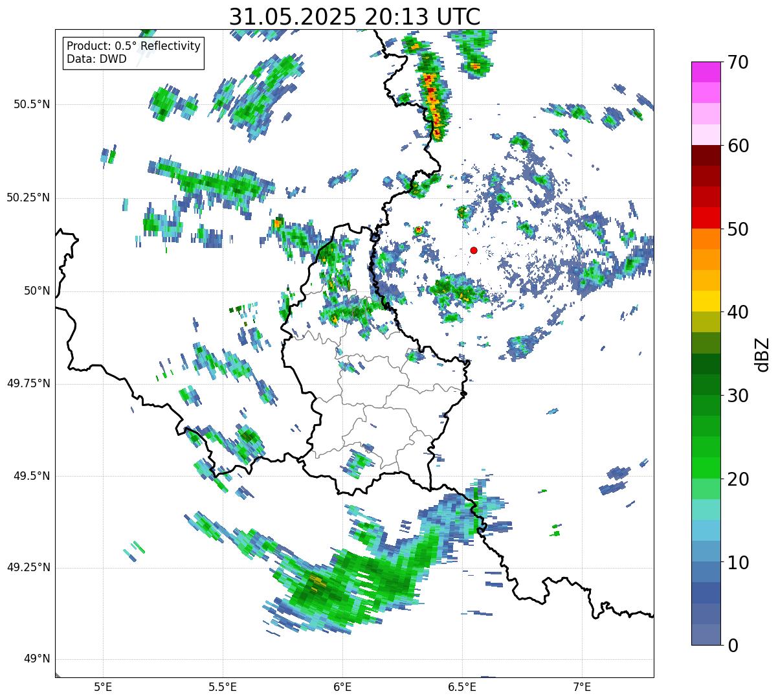Click the colorbar label 'dBZ'
This screenshot has height=700, width=778.
point(762,354)
